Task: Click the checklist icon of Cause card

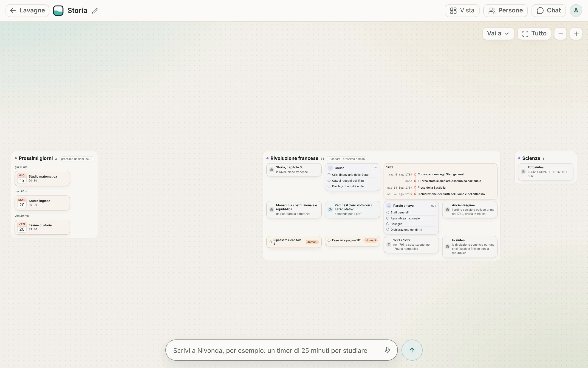Action: pyautogui.click(x=330, y=168)
